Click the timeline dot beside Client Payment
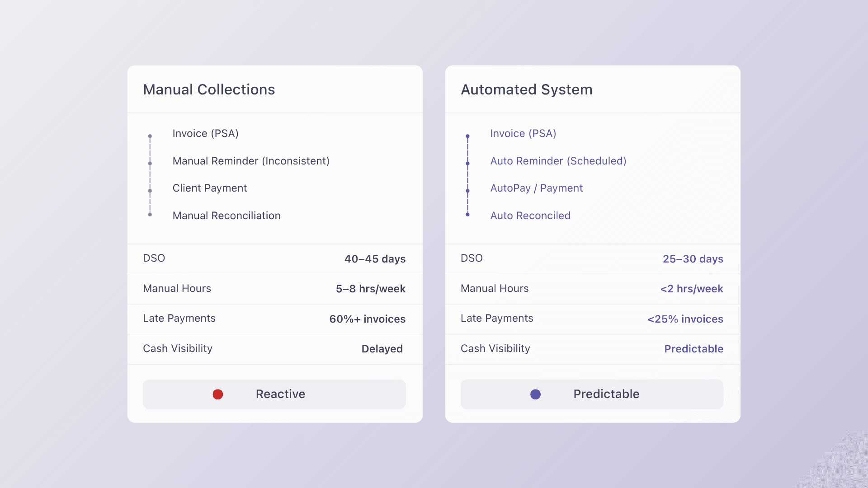This screenshot has width=868, height=488. (150, 191)
